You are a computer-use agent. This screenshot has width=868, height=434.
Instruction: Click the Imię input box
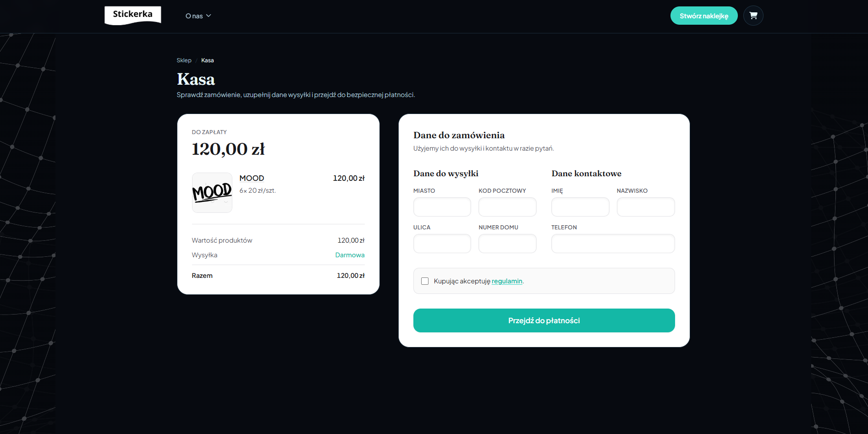click(x=580, y=207)
